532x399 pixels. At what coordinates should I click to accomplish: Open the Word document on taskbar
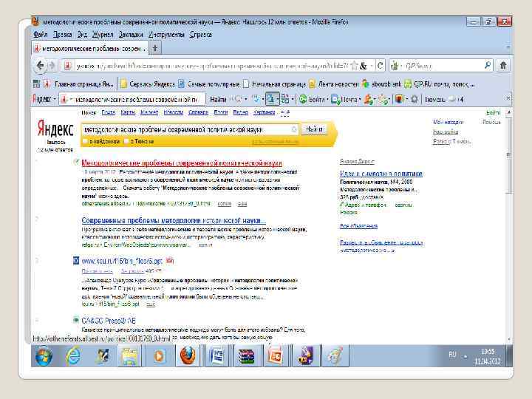(x=216, y=356)
